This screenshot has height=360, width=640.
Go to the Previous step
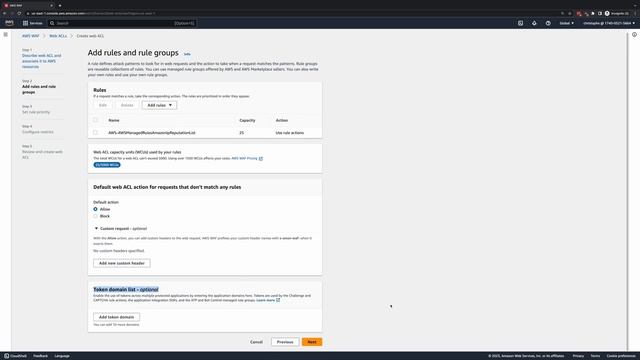tap(285, 342)
